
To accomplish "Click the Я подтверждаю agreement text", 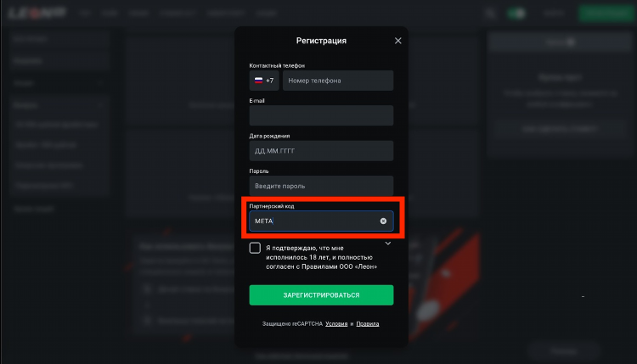I will coord(321,257).
